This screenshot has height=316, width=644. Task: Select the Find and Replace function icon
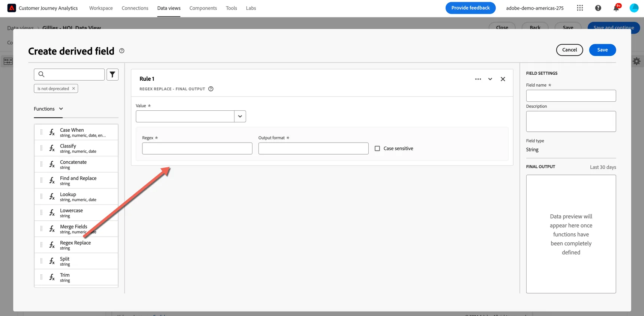(52, 181)
